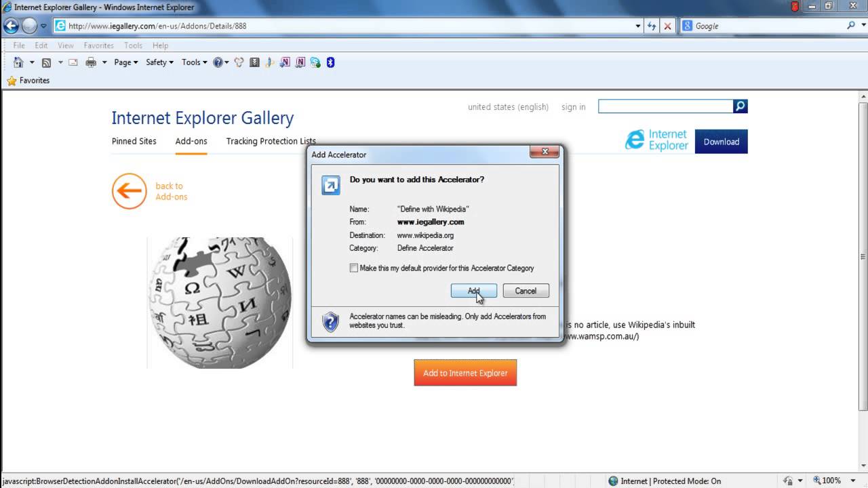The width and height of the screenshot is (868, 488).
Task: Open the Safety dropdown in command bar
Action: click(159, 62)
